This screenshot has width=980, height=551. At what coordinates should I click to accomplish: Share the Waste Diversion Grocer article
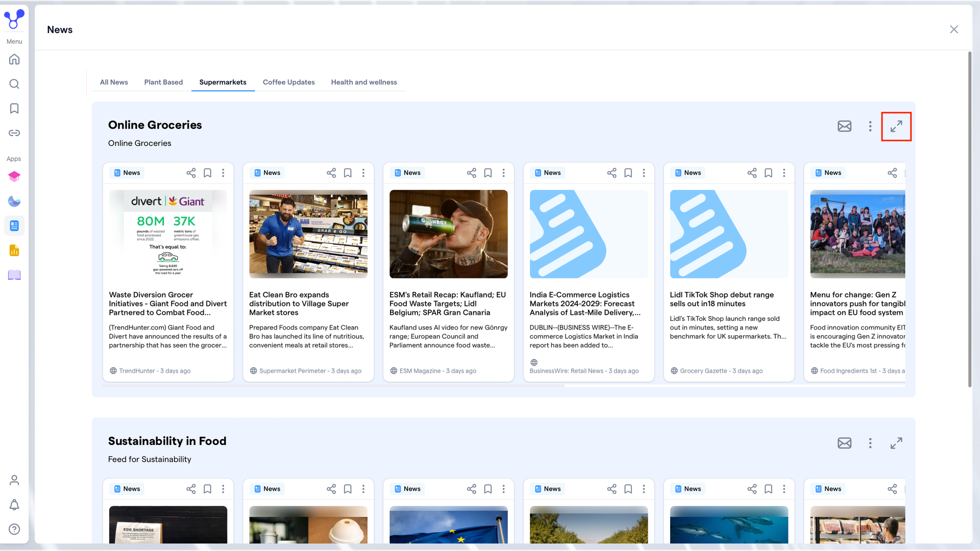(191, 173)
